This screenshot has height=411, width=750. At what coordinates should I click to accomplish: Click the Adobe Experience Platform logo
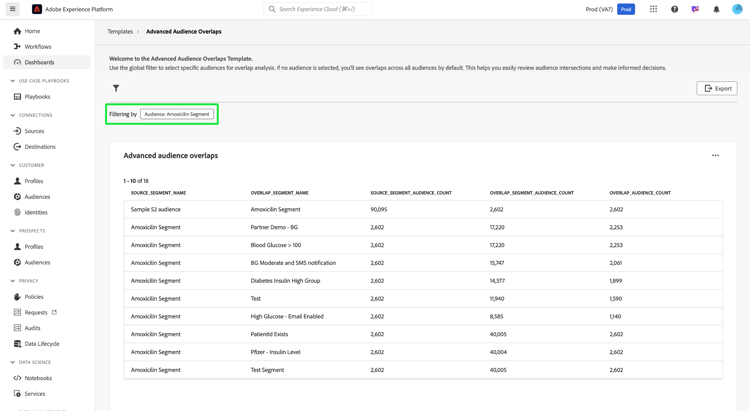click(37, 9)
